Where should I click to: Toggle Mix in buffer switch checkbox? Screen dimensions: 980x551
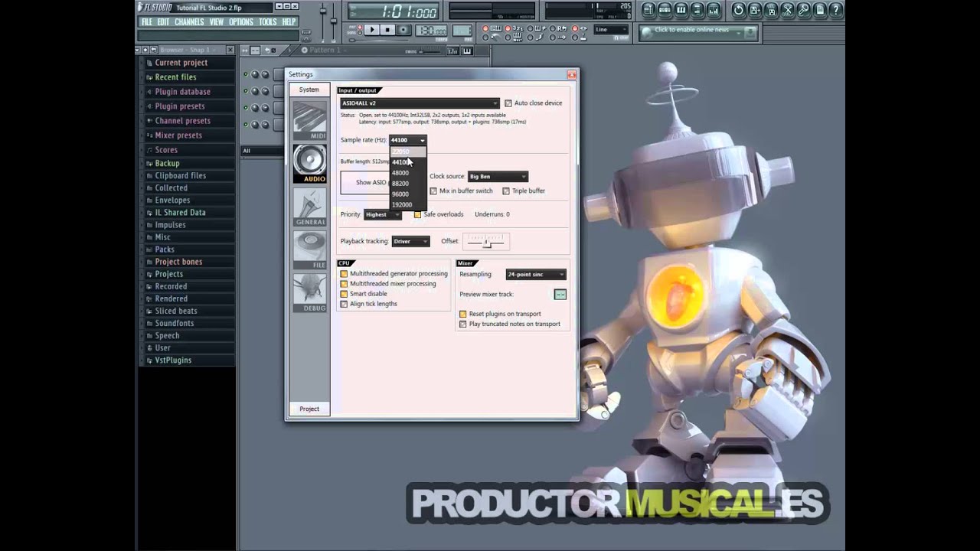(433, 191)
